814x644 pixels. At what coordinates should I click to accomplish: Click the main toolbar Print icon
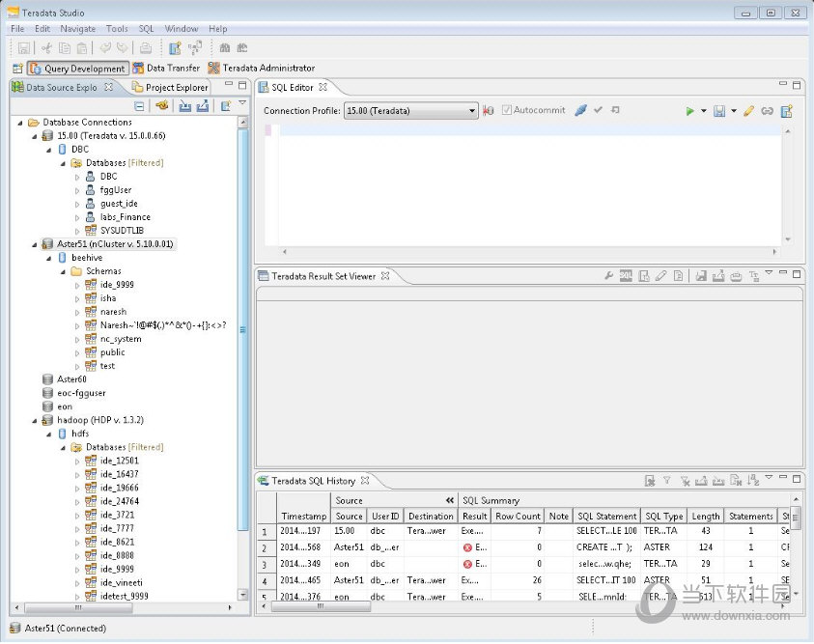click(x=146, y=48)
